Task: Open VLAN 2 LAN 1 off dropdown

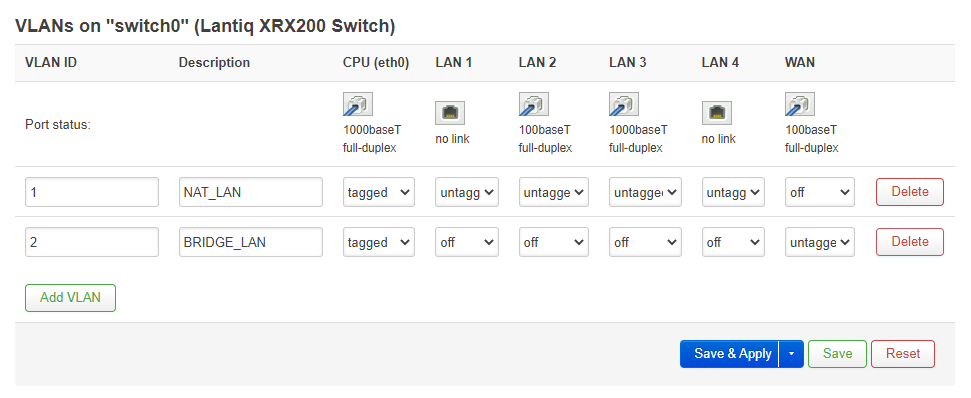Action: click(467, 242)
